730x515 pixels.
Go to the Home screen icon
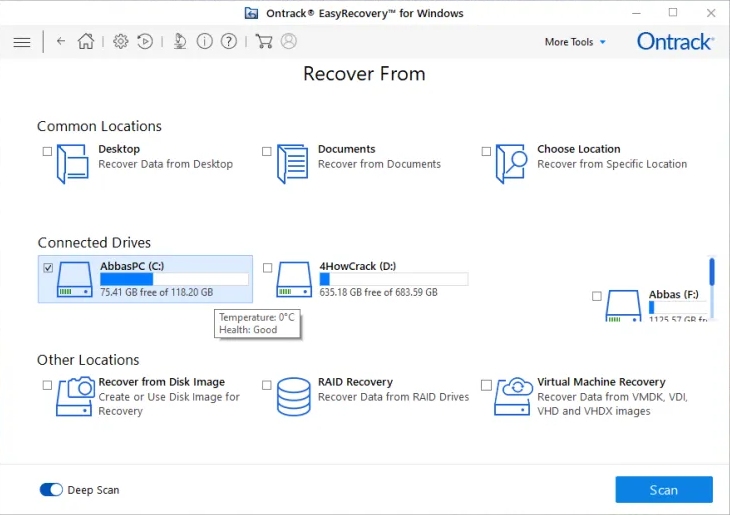[x=86, y=41]
